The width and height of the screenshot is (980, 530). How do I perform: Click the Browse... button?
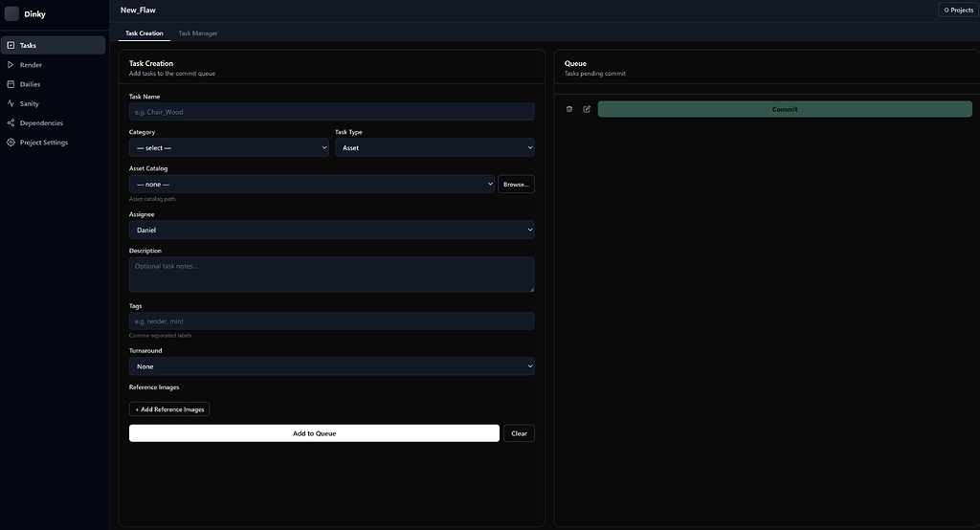click(x=516, y=184)
